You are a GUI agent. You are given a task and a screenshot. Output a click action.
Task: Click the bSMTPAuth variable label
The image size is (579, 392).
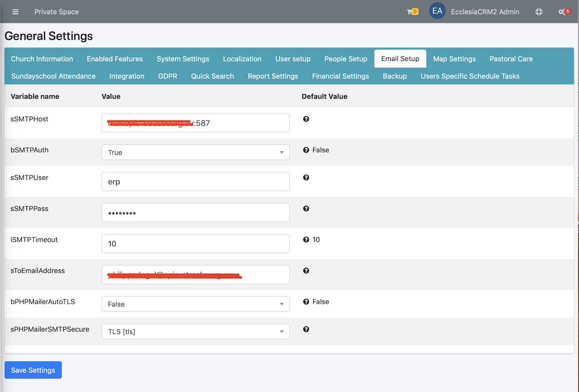30,150
